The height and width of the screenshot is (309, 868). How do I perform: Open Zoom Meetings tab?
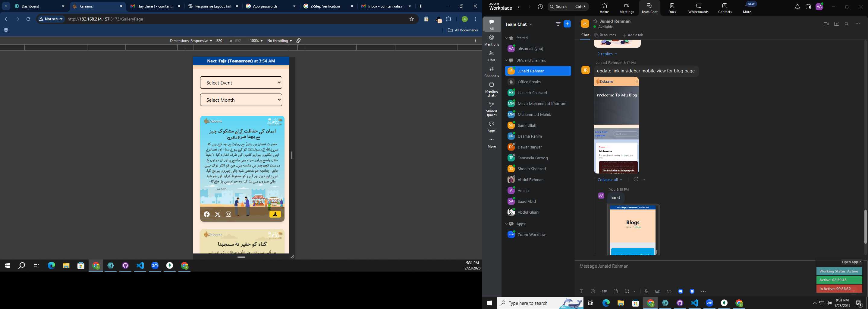point(627,8)
